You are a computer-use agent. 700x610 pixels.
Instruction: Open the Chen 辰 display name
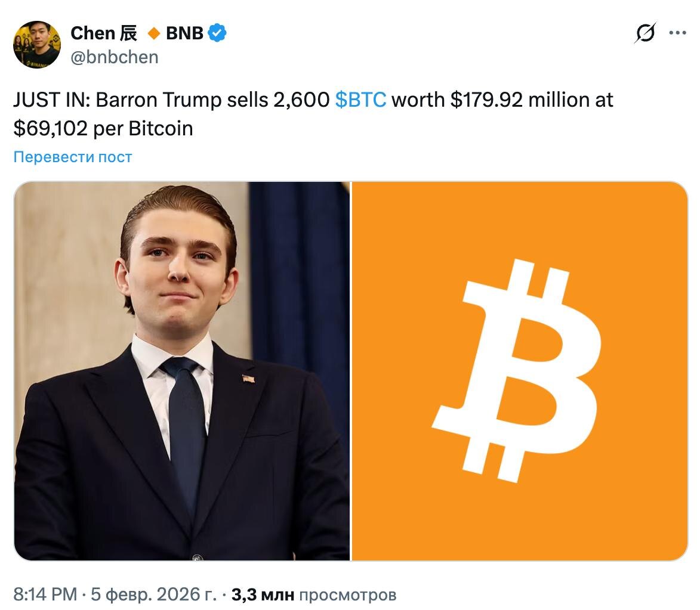[x=104, y=33]
